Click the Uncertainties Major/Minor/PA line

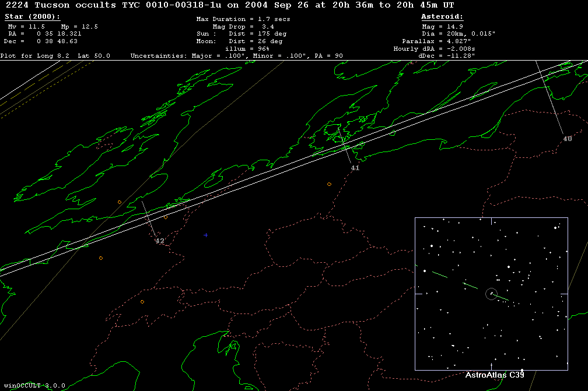[236, 56]
